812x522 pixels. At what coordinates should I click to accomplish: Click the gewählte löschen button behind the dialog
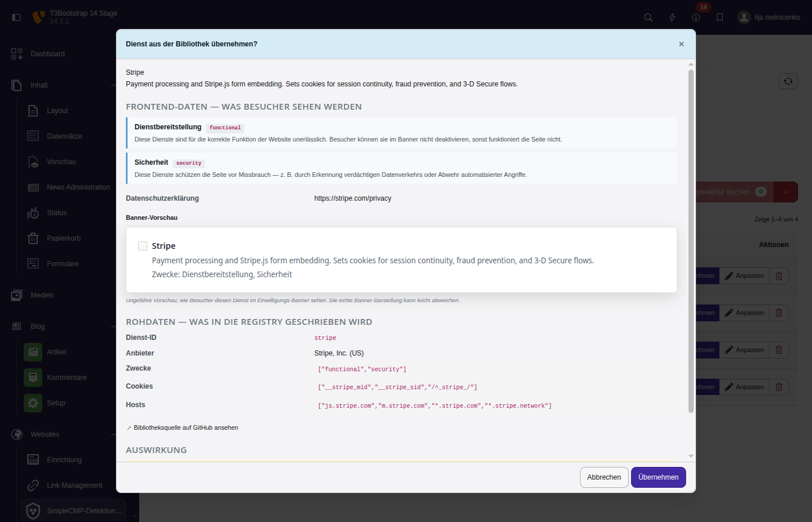[734, 192]
